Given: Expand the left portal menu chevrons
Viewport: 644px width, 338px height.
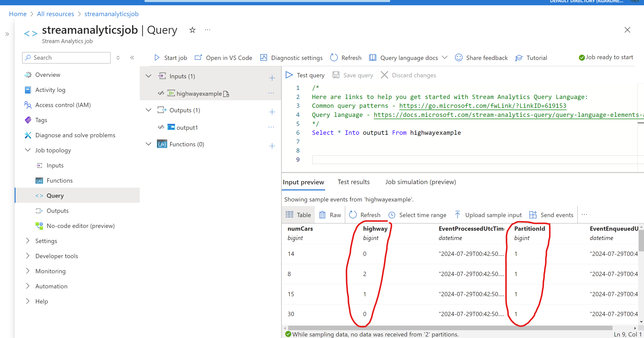Looking at the screenshot, I should point(7,34).
